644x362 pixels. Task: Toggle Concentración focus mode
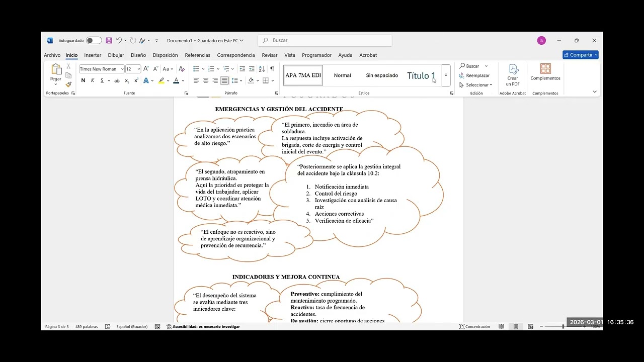474,326
